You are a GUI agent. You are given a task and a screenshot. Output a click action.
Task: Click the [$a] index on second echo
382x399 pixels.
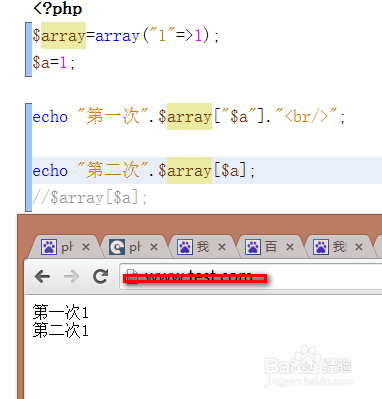230,171
